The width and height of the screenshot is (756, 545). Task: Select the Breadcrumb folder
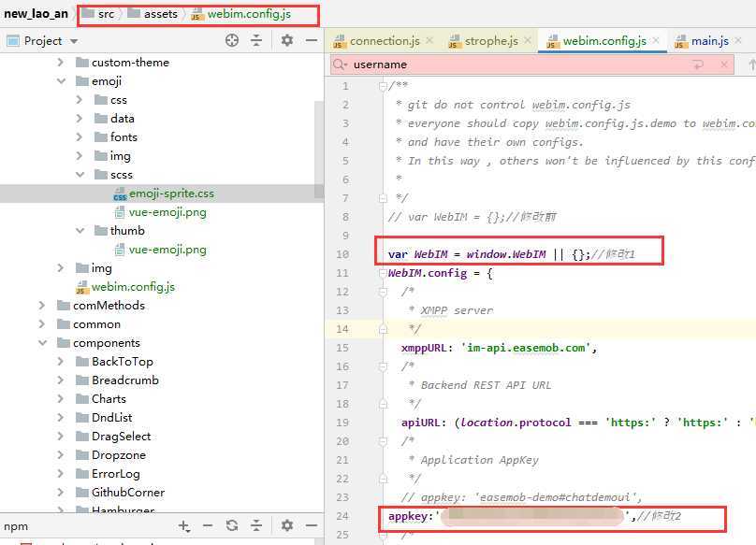point(124,380)
